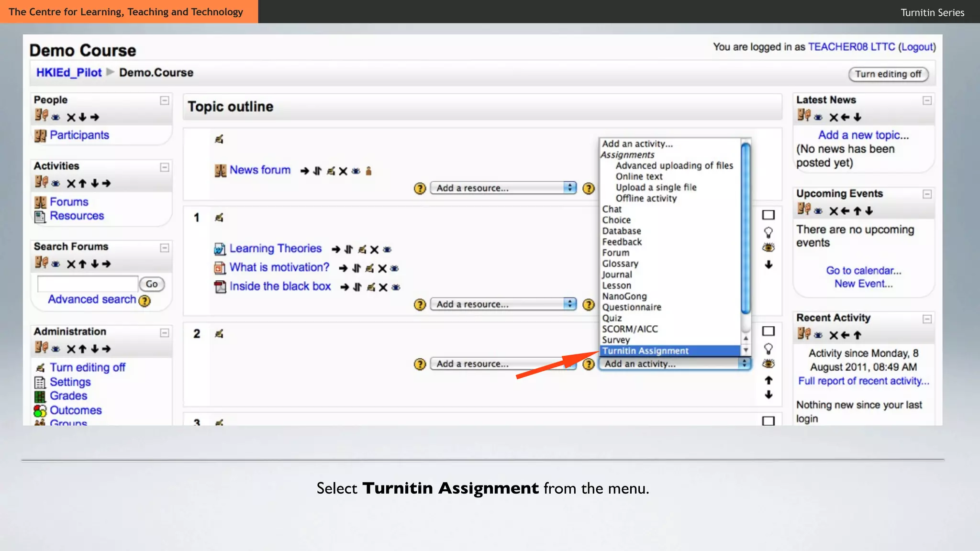Click the update pencil icon for News forum
This screenshot has width=980, height=551.
click(331, 171)
